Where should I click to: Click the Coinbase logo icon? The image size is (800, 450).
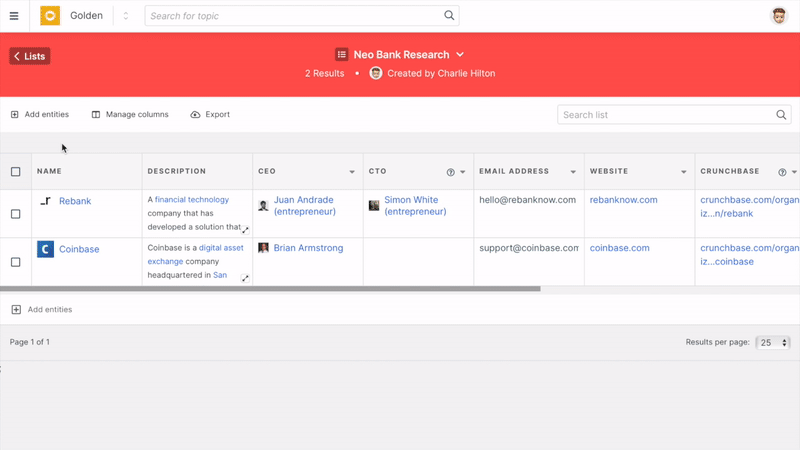pyautogui.click(x=45, y=249)
